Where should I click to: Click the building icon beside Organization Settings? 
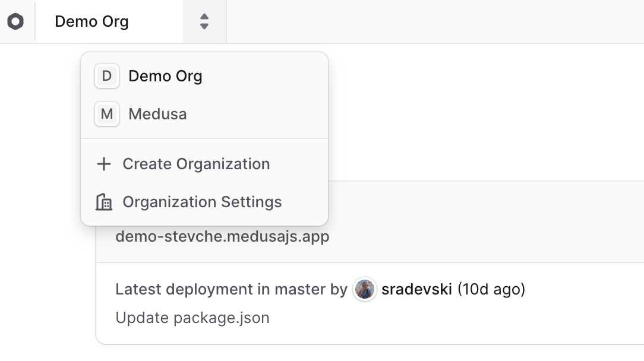point(103,202)
